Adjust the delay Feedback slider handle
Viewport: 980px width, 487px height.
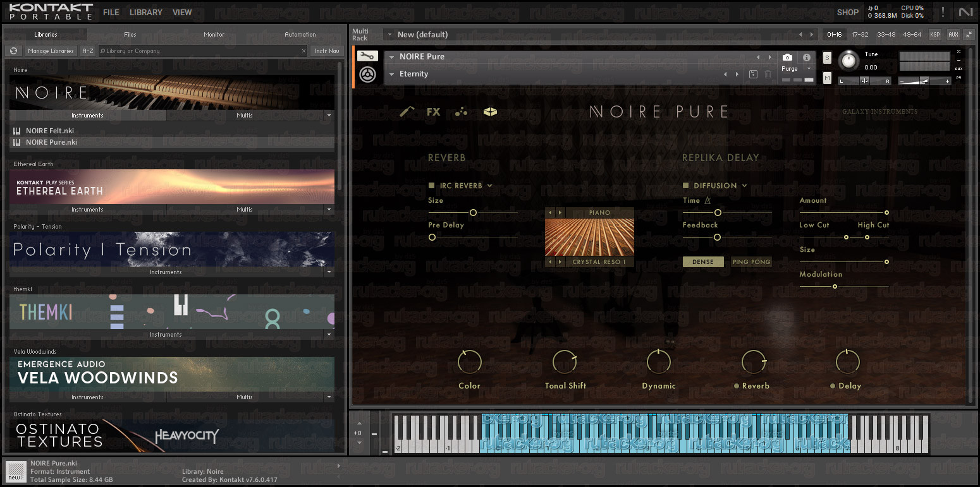coord(717,237)
